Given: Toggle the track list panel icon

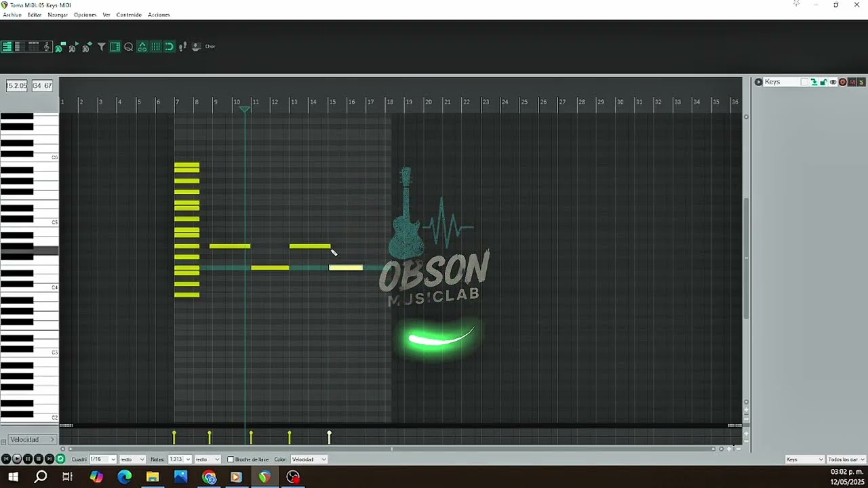Looking at the screenshot, I should [115, 47].
